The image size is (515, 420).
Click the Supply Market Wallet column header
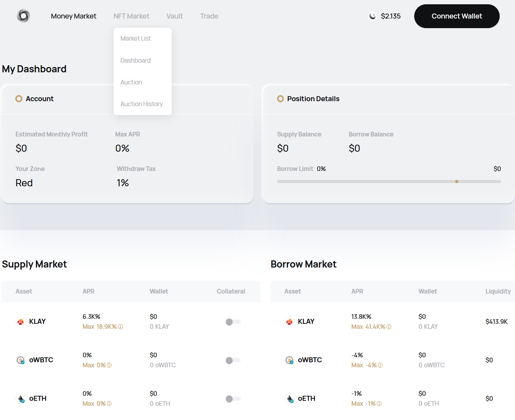tap(159, 291)
